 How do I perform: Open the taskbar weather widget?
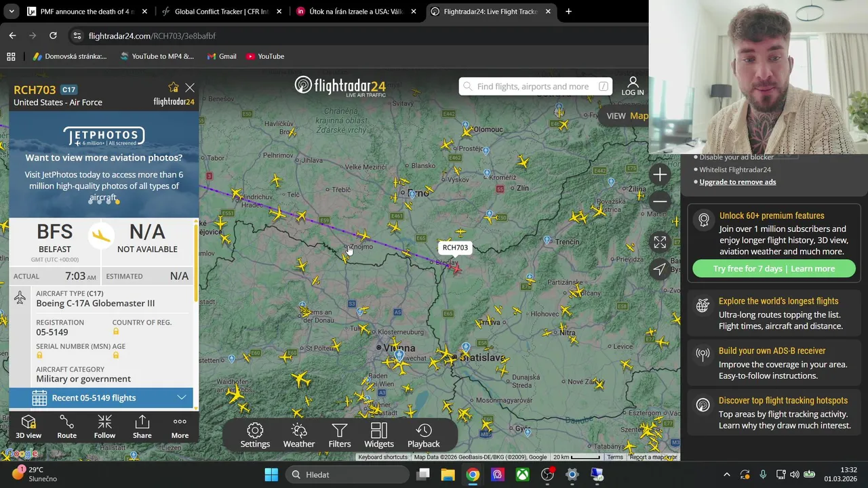click(34, 474)
